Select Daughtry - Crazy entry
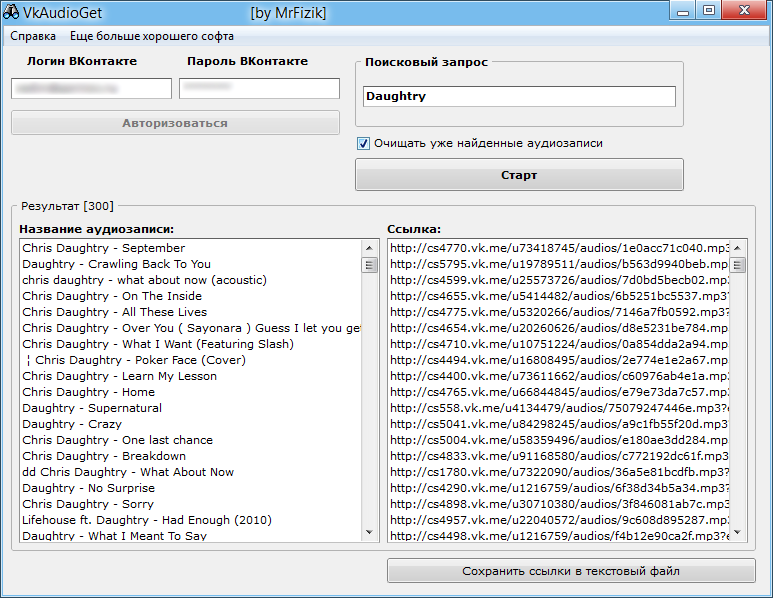This screenshot has width=773, height=598. (191, 424)
